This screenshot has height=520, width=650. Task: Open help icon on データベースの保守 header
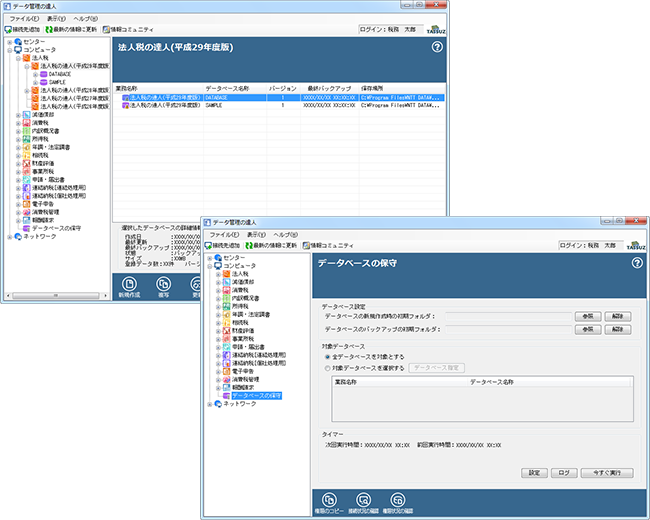point(637,263)
